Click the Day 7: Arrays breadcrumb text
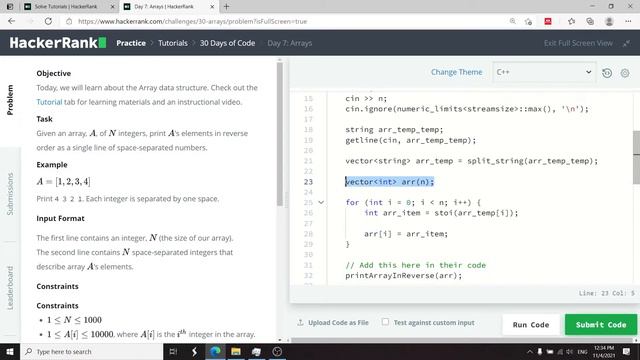The image size is (640, 360). (290, 43)
